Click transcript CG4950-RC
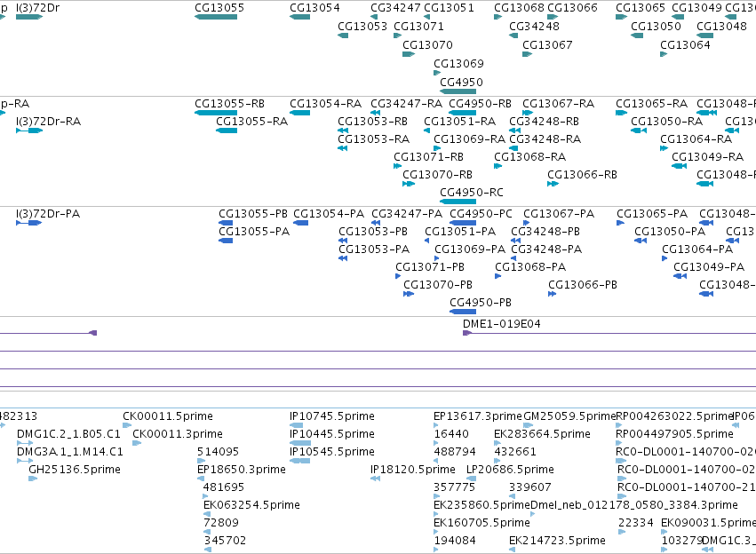756x554 pixels. click(458, 202)
